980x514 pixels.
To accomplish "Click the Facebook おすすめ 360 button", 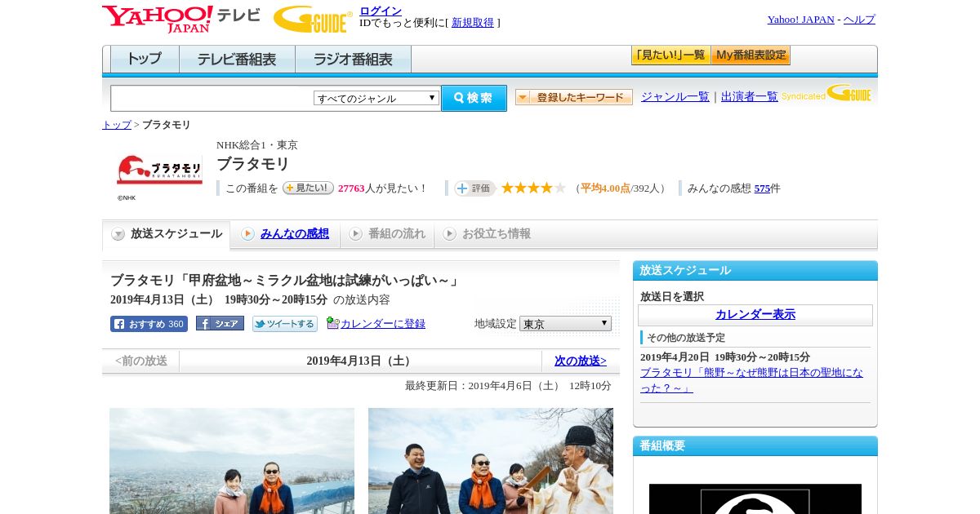I will [x=149, y=324].
